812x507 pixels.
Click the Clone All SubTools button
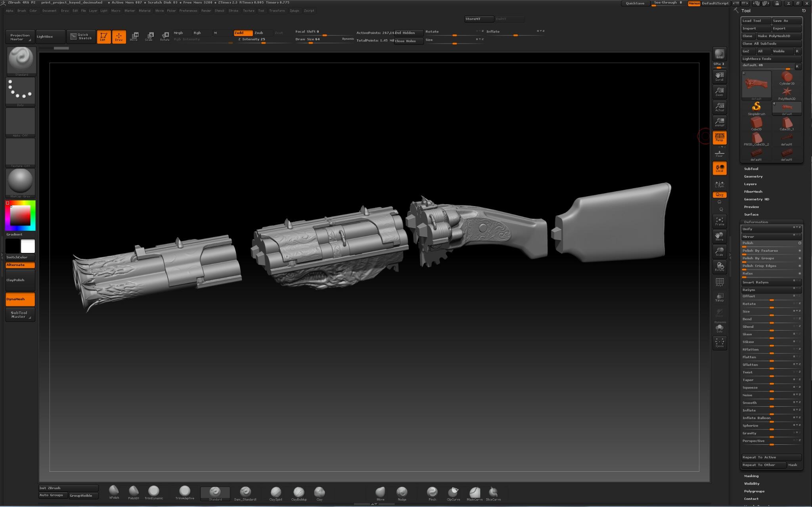pyautogui.click(x=772, y=44)
